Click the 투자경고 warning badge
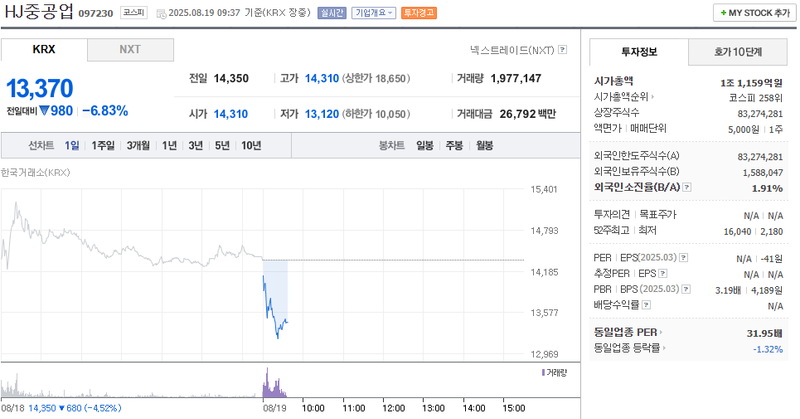This screenshot has height=419, width=800. point(418,13)
